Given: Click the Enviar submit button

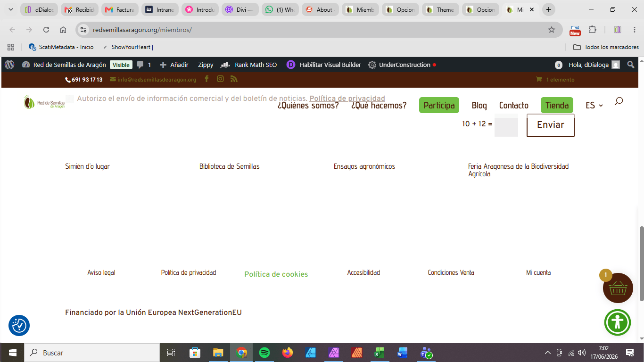Looking at the screenshot, I should pyautogui.click(x=551, y=125).
